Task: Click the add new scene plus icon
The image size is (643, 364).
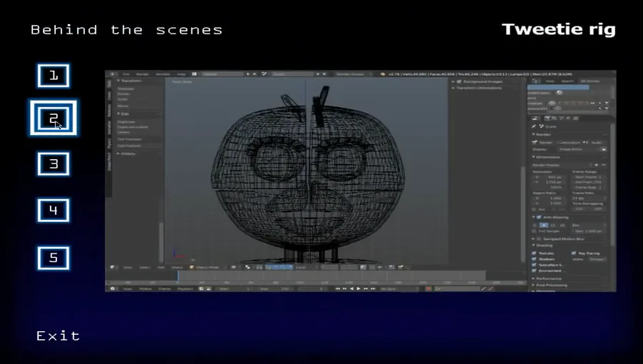Action: [x=318, y=74]
